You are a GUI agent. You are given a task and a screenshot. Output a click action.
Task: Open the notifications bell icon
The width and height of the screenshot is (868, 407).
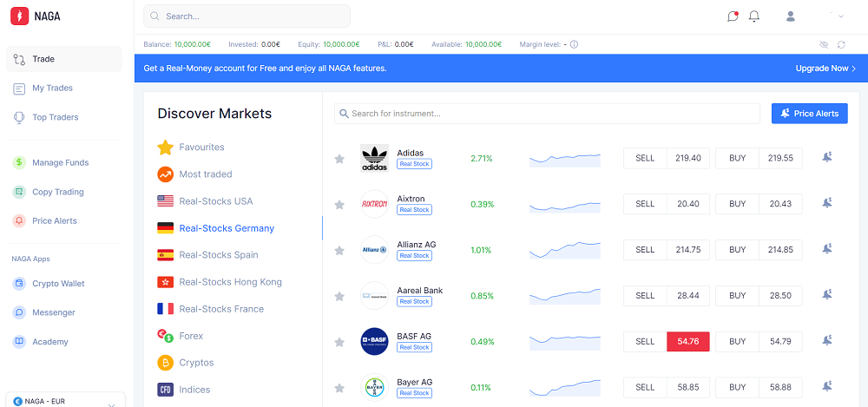754,16
